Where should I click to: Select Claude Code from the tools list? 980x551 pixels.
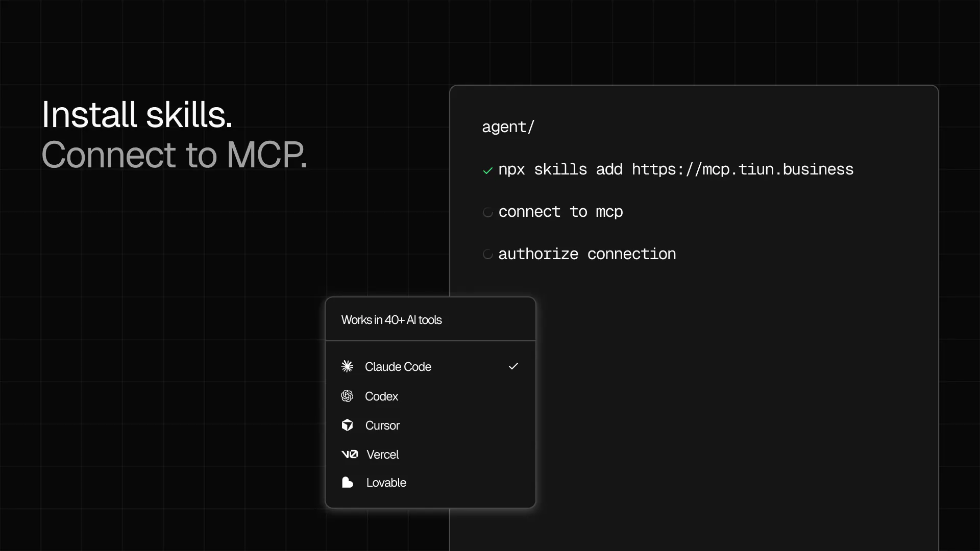tap(430, 366)
